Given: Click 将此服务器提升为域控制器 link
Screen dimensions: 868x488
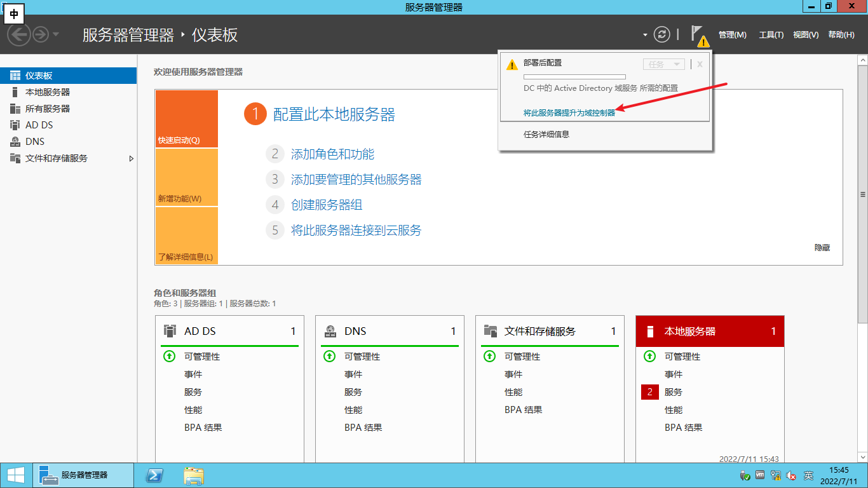Looking at the screenshot, I should tap(569, 112).
